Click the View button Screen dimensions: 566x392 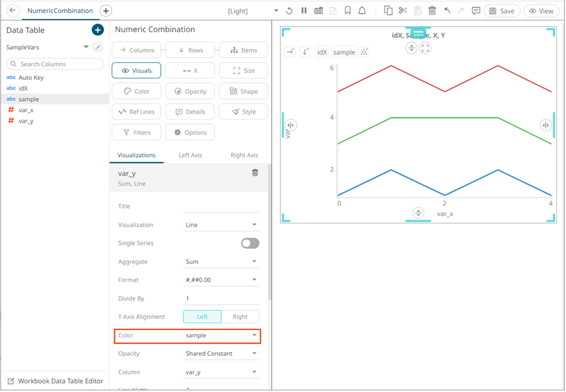[x=541, y=11]
